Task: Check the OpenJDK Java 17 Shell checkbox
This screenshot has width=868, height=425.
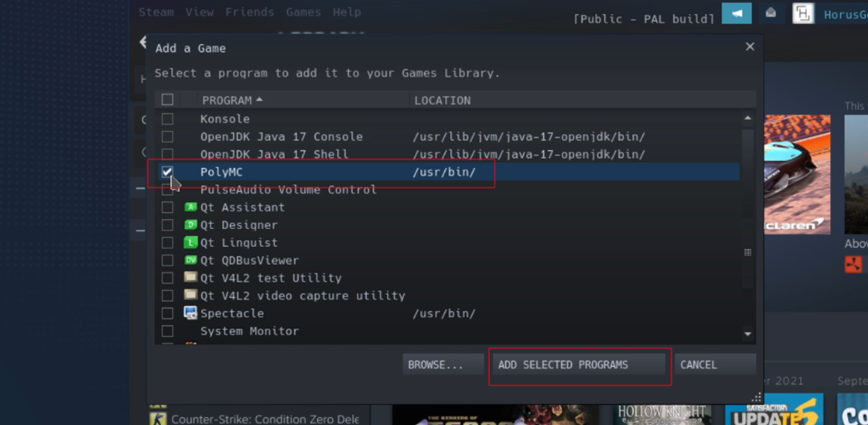Action: 167,154
